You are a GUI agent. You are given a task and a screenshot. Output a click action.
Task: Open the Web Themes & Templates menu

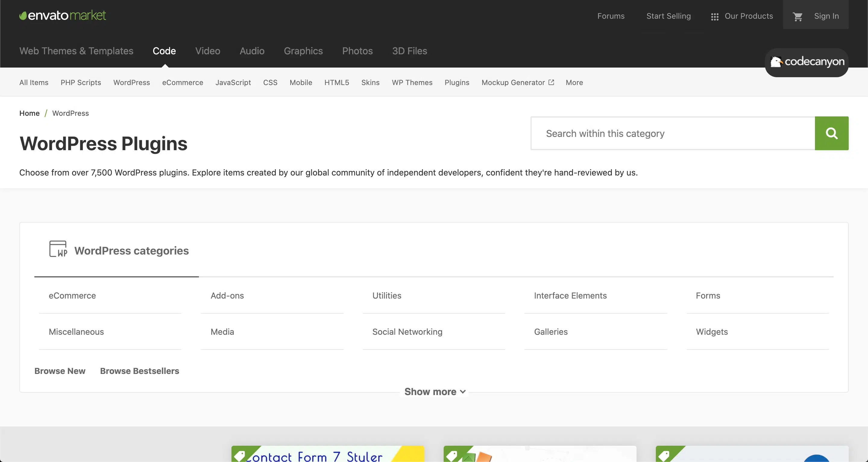(76, 51)
